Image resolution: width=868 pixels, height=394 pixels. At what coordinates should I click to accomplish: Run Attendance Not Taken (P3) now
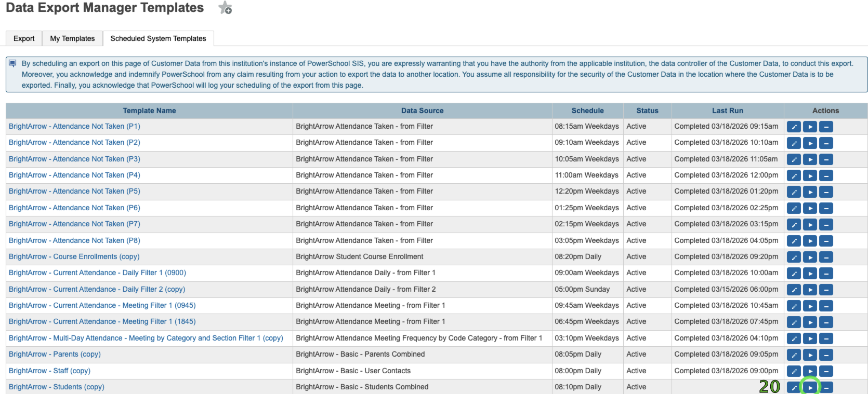(x=810, y=159)
